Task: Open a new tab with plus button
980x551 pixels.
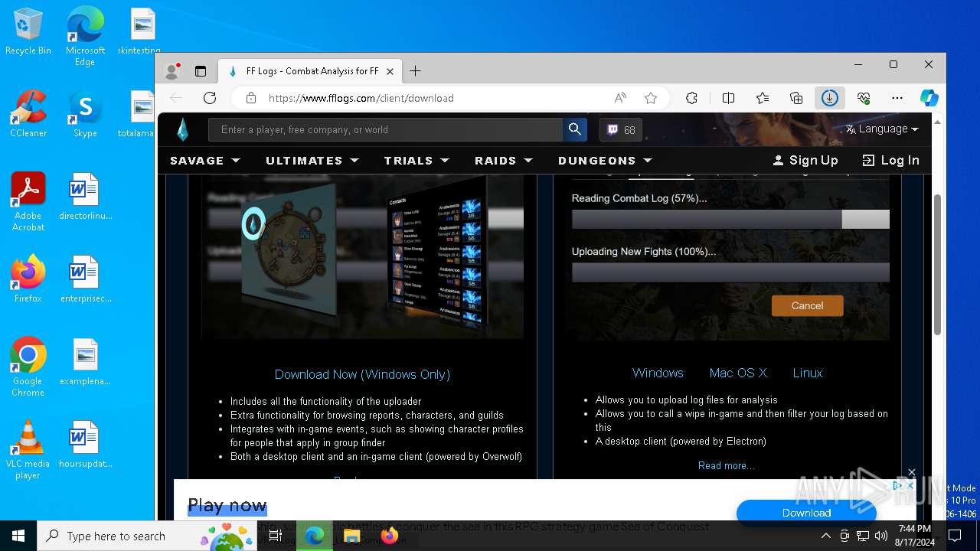Action: (x=415, y=71)
